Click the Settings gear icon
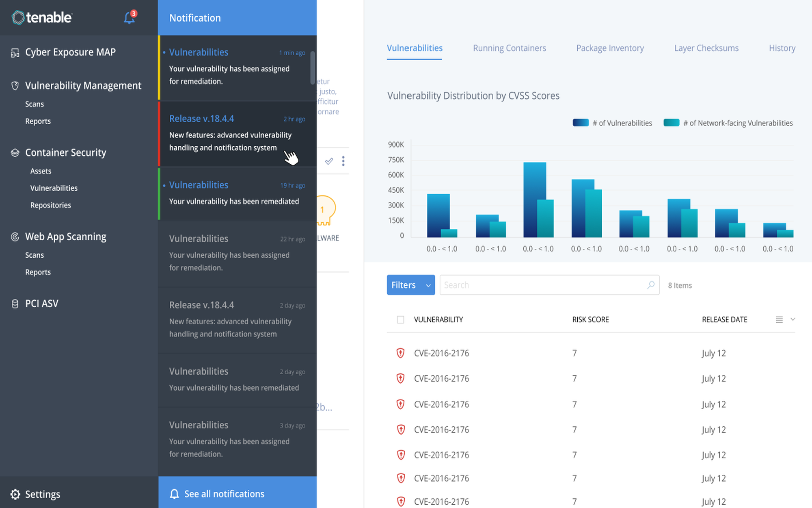Screen dimensions: 812x508 point(15,494)
